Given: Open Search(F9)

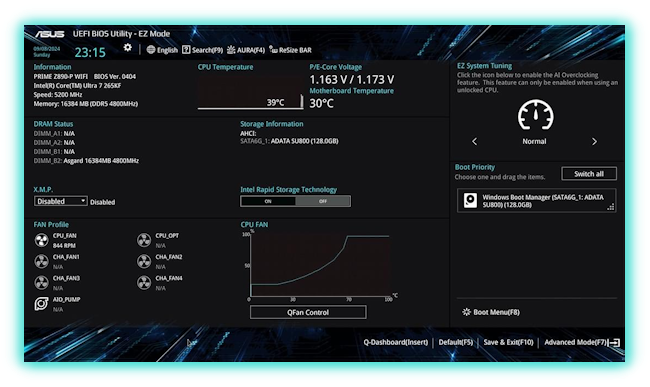Looking at the screenshot, I should pyautogui.click(x=203, y=50).
